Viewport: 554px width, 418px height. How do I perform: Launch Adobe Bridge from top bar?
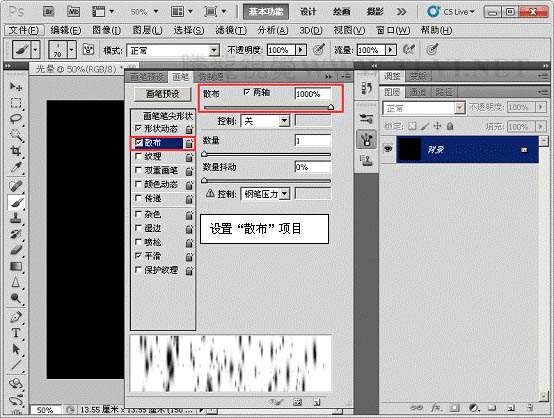point(48,12)
